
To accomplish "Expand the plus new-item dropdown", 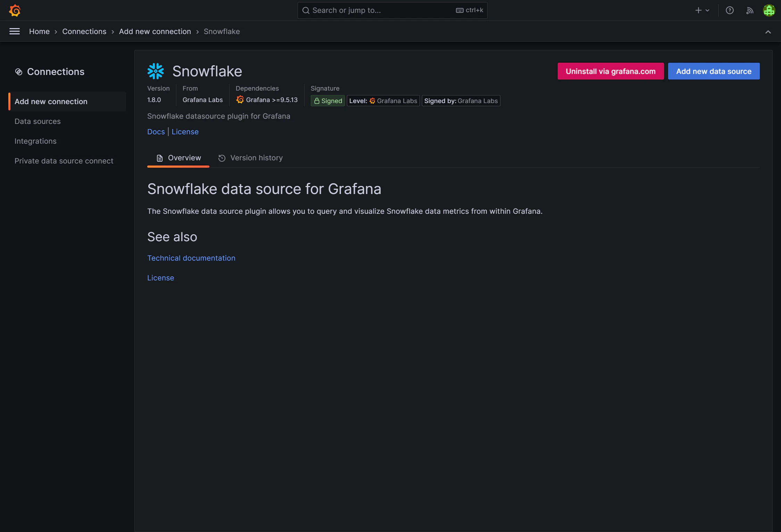I will [x=702, y=10].
